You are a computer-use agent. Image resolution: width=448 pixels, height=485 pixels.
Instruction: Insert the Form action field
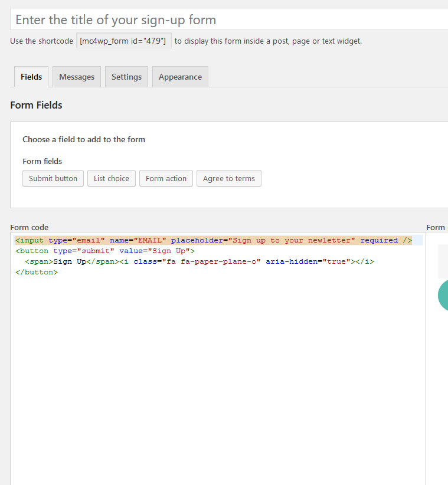(x=166, y=178)
